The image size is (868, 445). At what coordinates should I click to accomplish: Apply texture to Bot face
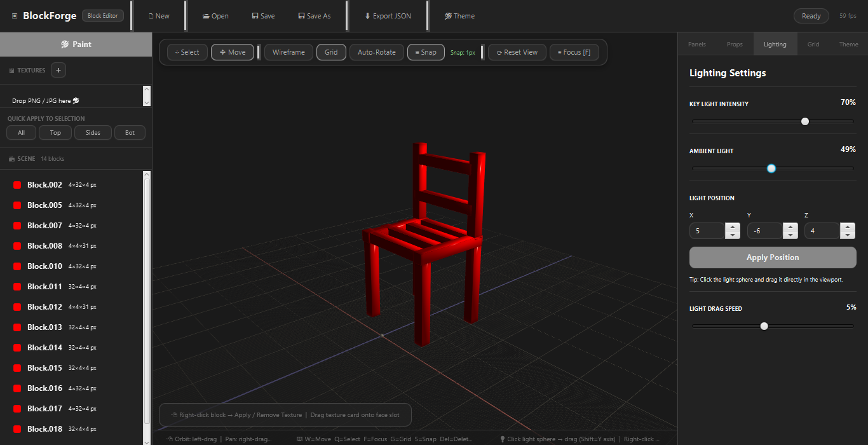[130, 133]
